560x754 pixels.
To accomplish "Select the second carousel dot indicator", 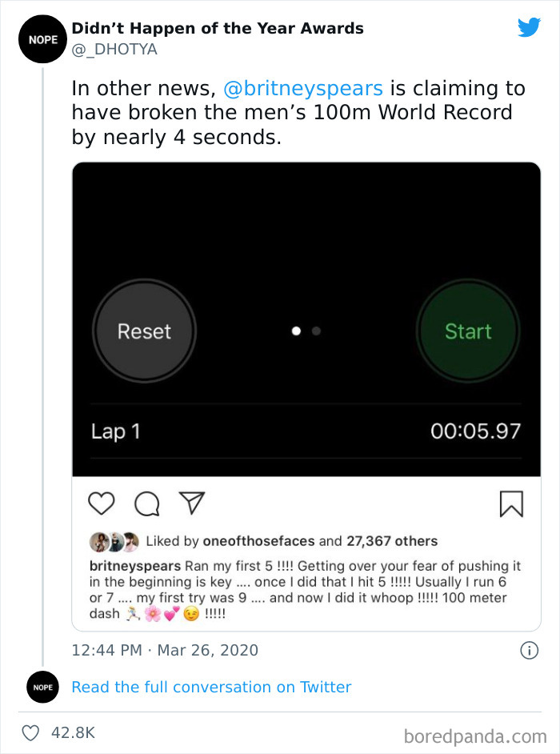I will (x=314, y=330).
